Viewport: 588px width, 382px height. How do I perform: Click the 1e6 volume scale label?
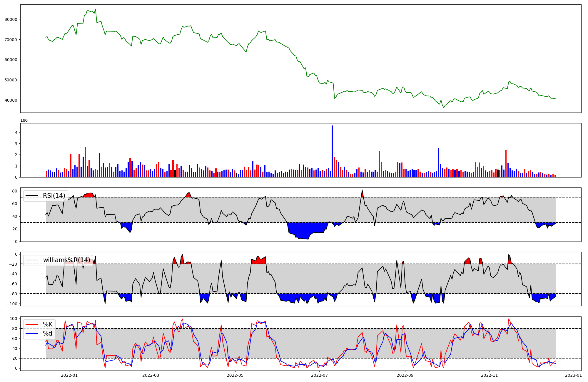click(24, 120)
